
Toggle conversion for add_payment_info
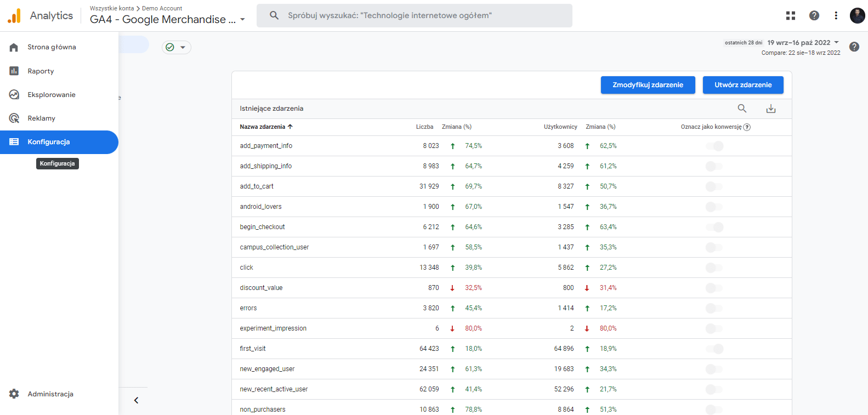pyautogui.click(x=714, y=146)
